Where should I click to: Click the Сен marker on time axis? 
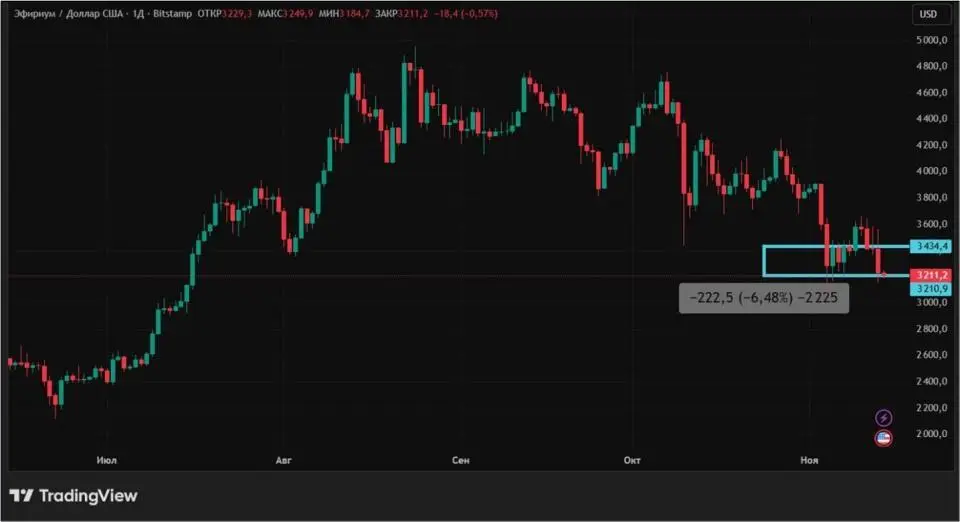pyautogui.click(x=461, y=460)
